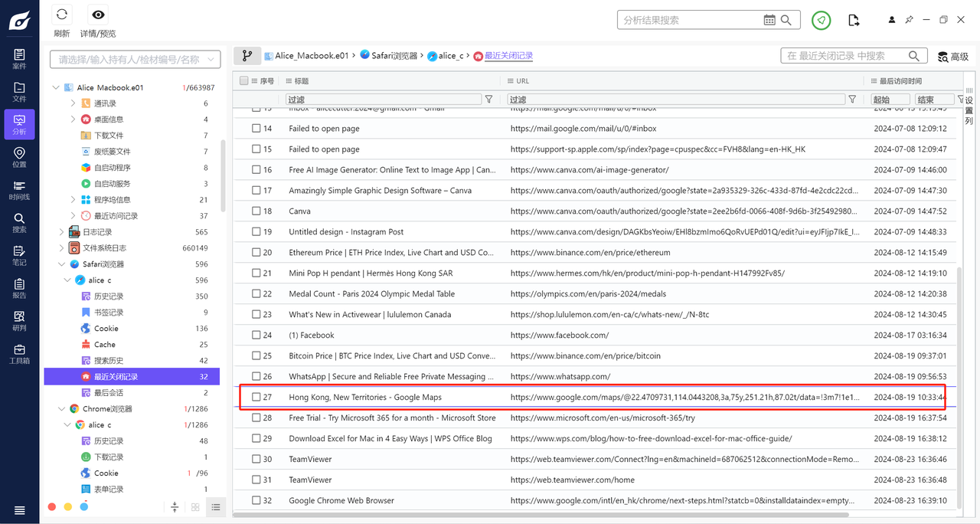
Task: Click the green bell notification icon
Action: pyautogui.click(x=822, y=20)
